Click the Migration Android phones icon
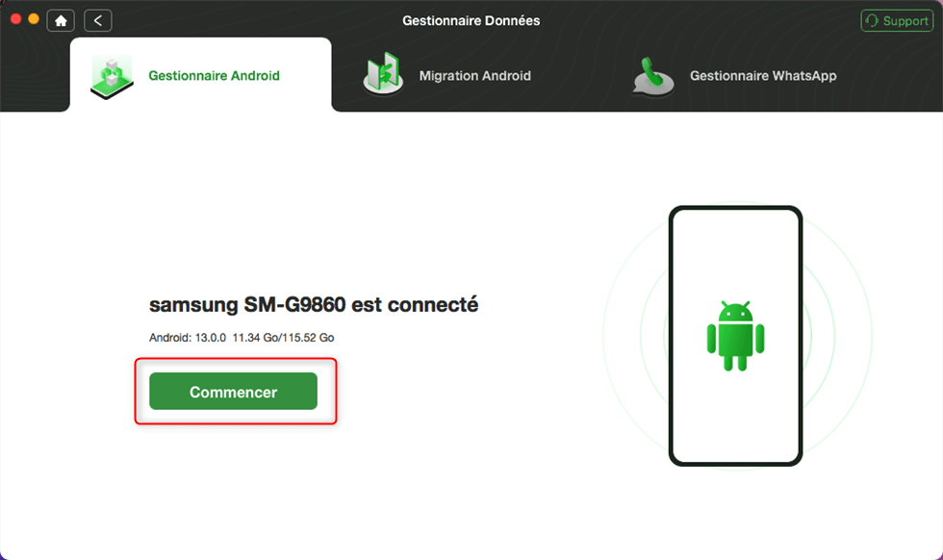943x560 pixels. click(383, 74)
